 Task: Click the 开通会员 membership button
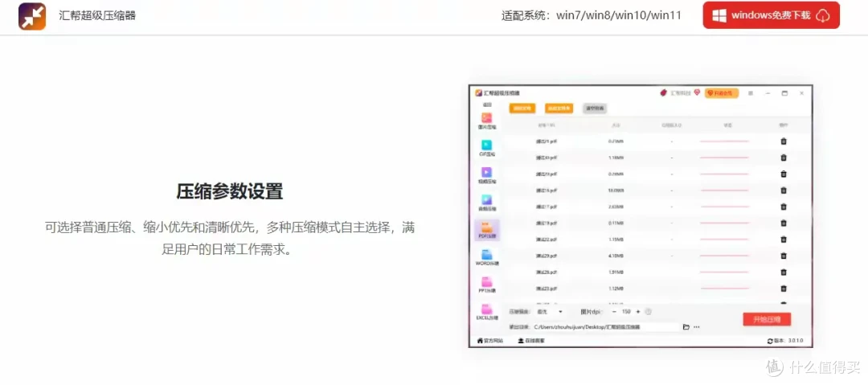(x=721, y=93)
